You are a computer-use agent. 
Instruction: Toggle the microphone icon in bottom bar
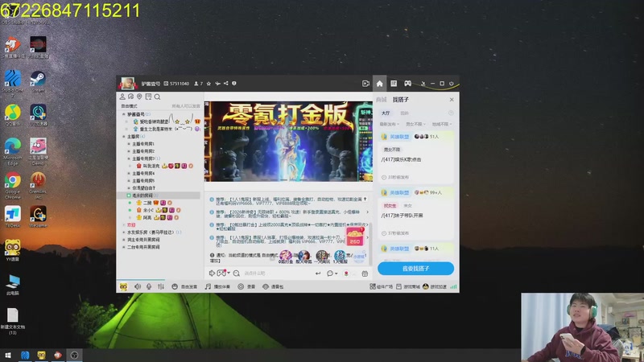(149, 286)
